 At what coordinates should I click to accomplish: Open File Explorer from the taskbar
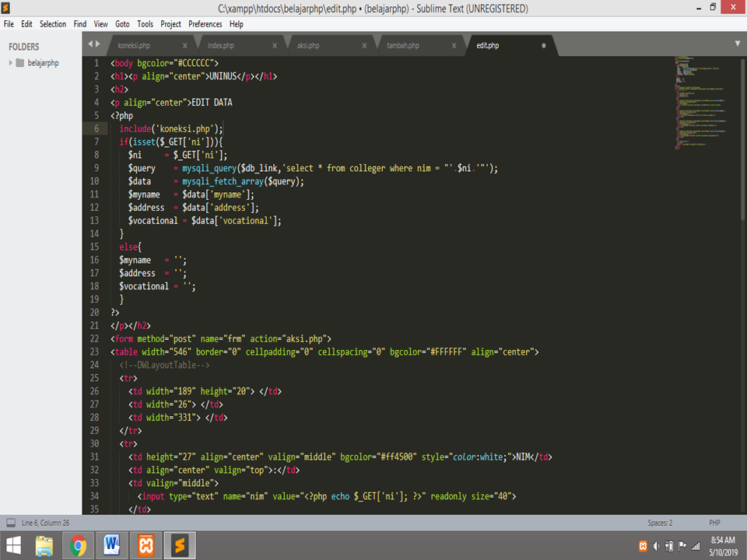43,545
